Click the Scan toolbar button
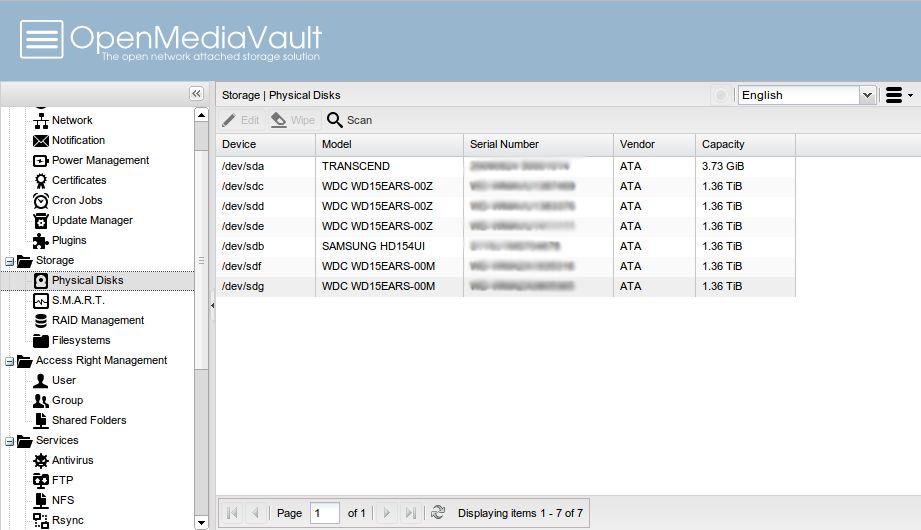Screen dimensions: 921x530 (x=349, y=120)
